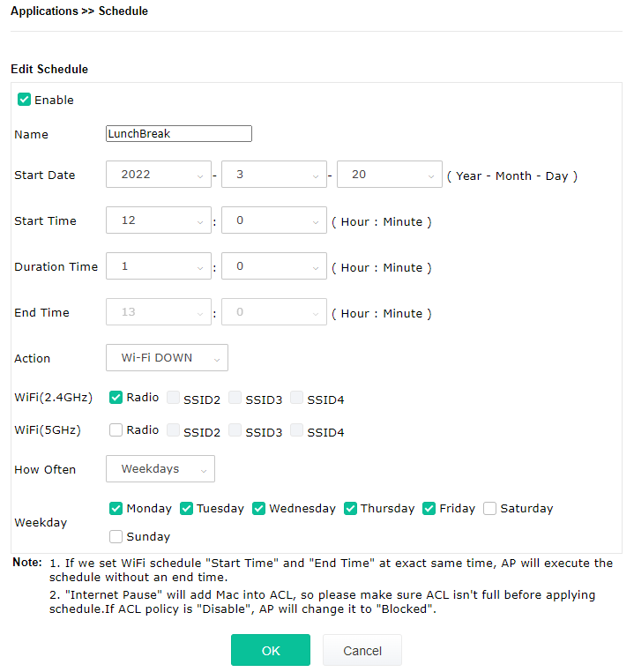This screenshot has width=634, height=672.
Task: Uncheck the Enable schedule checkbox
Action: pyautogui.click(x=24, y=100)
